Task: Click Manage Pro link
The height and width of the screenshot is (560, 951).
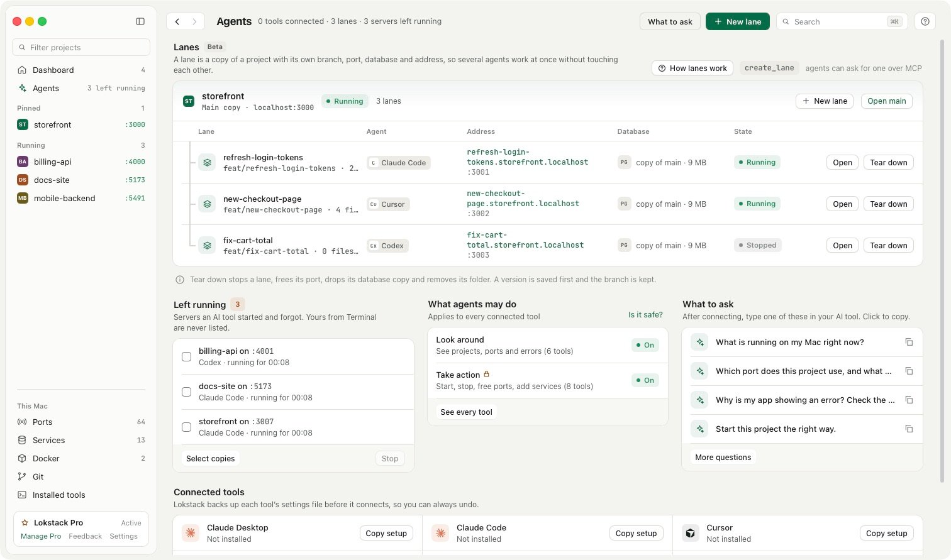Action: [41, 536]
